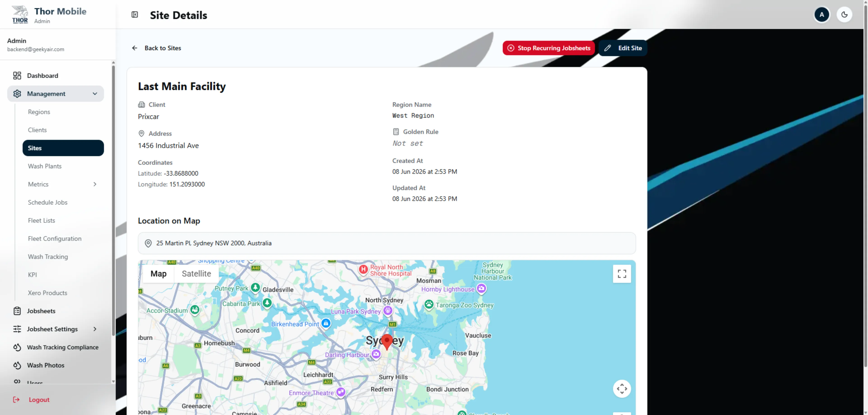Log out via Logout link
868x415 pixels.
[x=39, y=399]
